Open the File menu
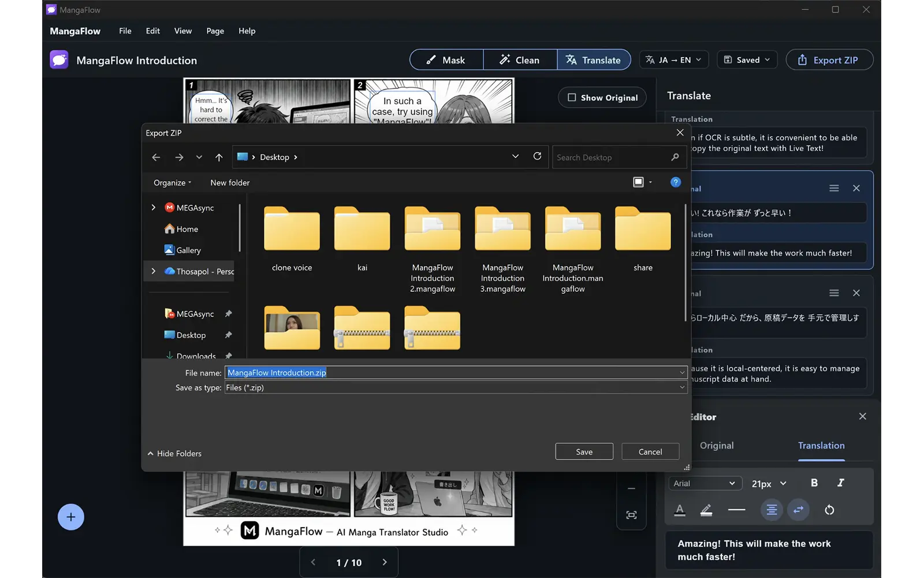The height and width of the screenshot is (578, 924). pos(125,31)
